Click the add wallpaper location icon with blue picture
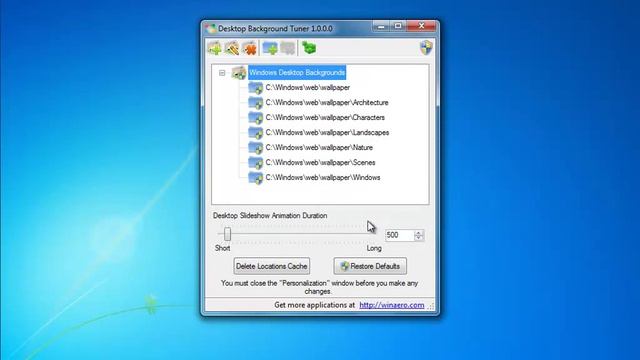640x360 pixels. pos(270,49)
